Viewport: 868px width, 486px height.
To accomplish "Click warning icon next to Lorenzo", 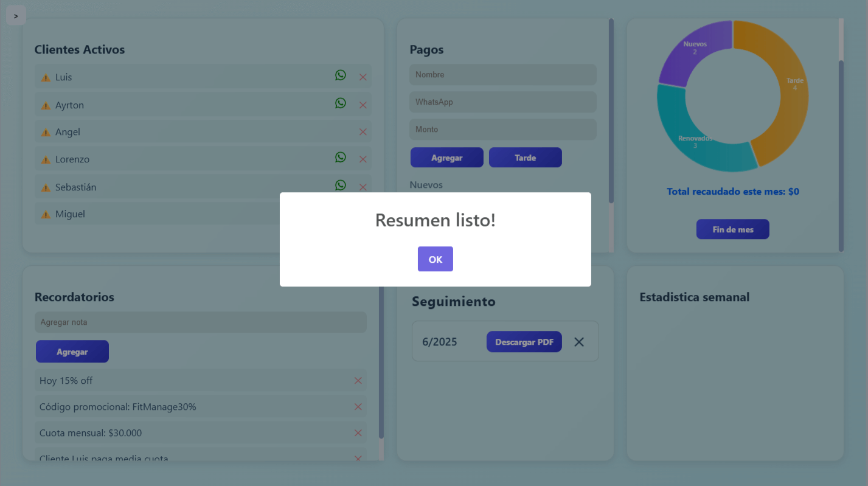I will tap(46, 159).
